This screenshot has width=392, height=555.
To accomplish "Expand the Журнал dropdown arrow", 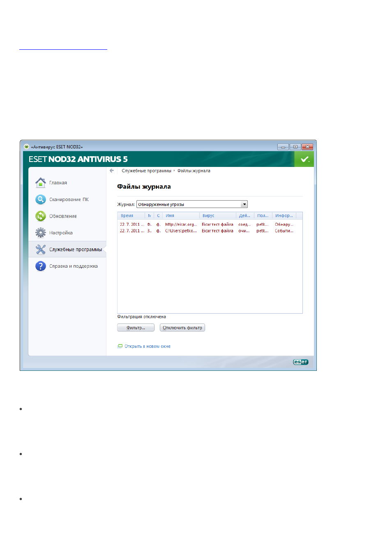I will point(244,204).
